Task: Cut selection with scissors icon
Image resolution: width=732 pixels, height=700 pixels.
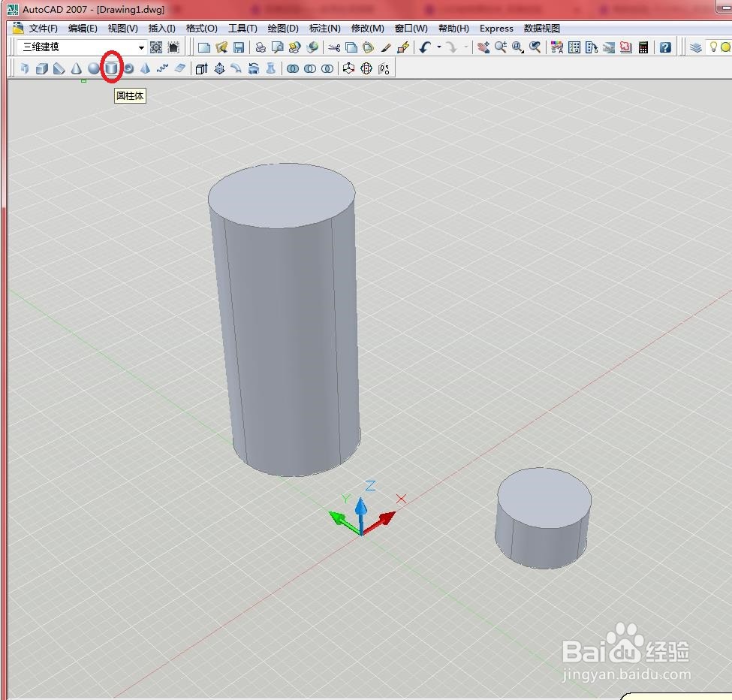Action: coord(334,47)
